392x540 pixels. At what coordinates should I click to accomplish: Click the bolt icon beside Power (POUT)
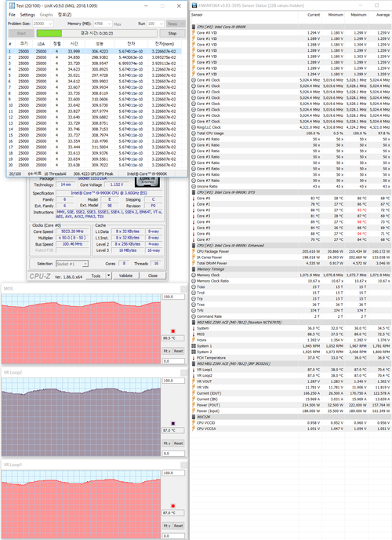[194, 405]
